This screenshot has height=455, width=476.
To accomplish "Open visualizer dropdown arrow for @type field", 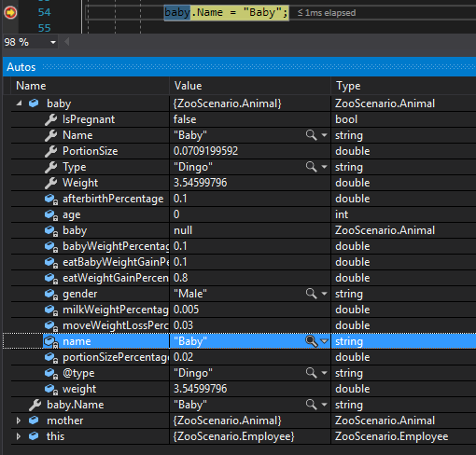I will pyautogui.click(x=324, y=373).
